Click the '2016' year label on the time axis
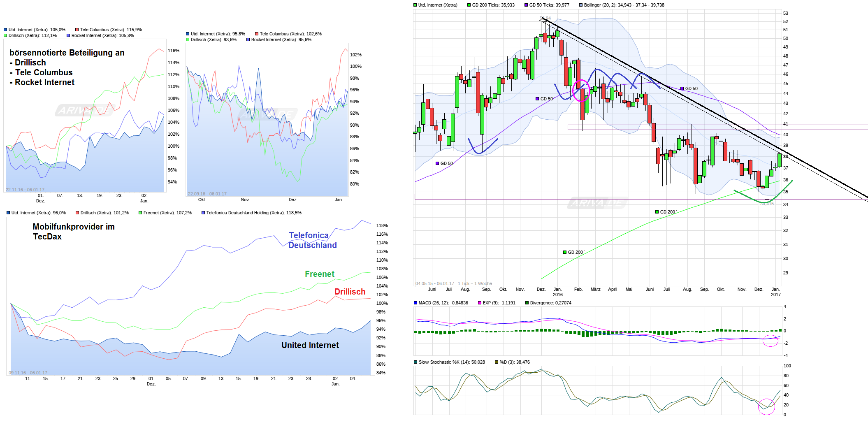This screenshot has height=427, width=868. [558, 295]
